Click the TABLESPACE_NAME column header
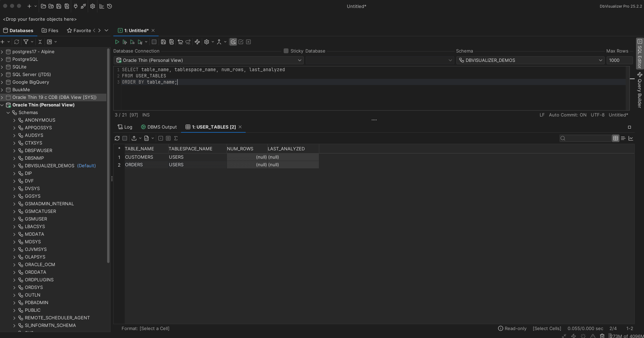Screen dimensions: 644x338 pos(190,149)
